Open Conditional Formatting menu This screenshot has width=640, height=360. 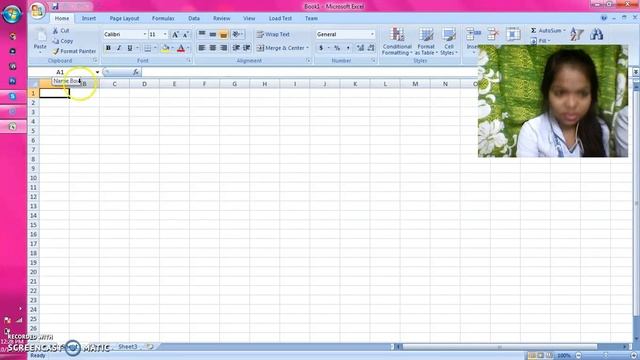click(x=397, y=41)
